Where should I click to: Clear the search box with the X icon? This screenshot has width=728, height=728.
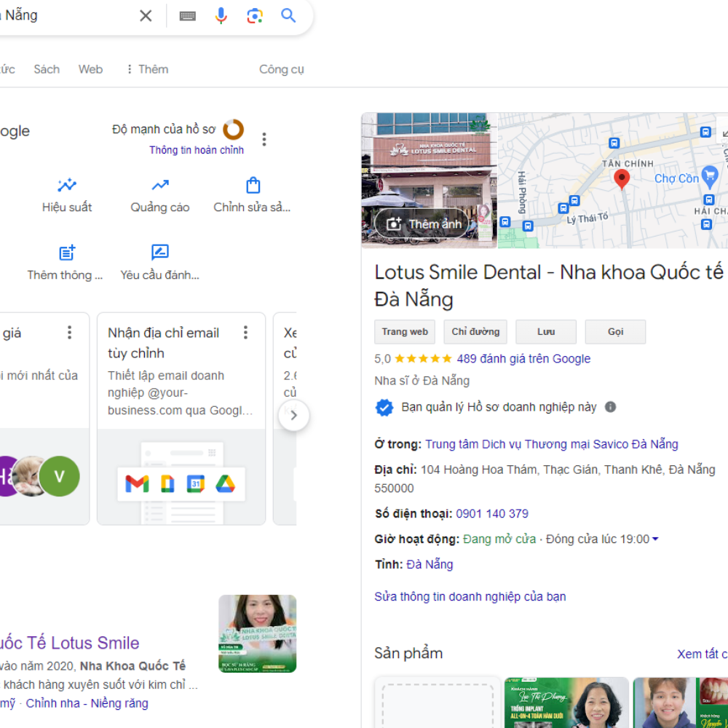click(146, 16)
